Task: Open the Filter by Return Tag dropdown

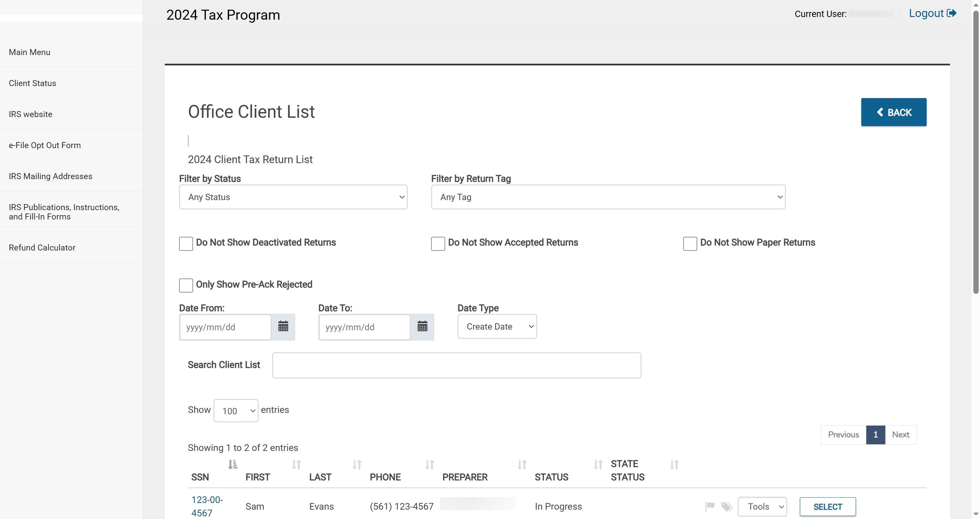Action: coord(608,197)
